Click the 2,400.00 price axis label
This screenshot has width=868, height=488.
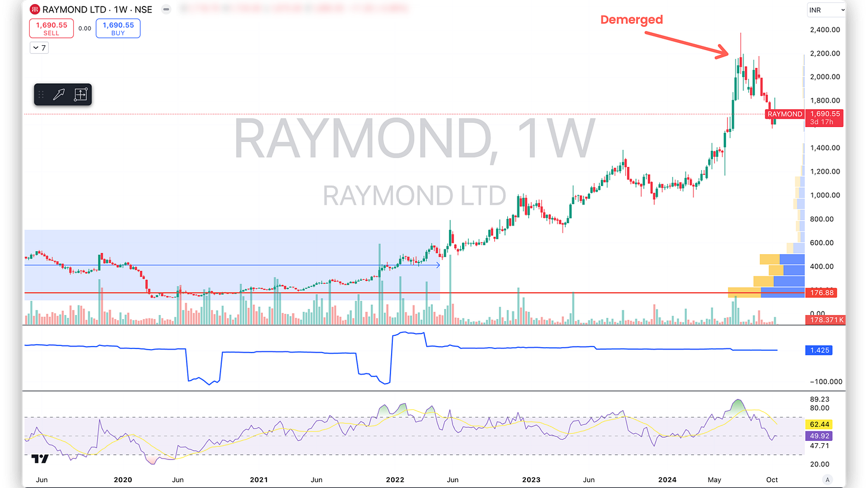point(824,29)
